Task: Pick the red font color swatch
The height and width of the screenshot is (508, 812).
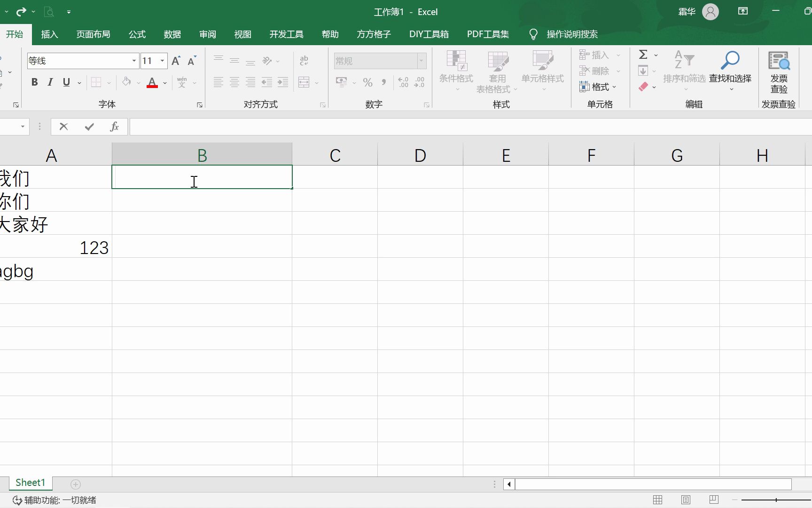Action: (152, 87)
